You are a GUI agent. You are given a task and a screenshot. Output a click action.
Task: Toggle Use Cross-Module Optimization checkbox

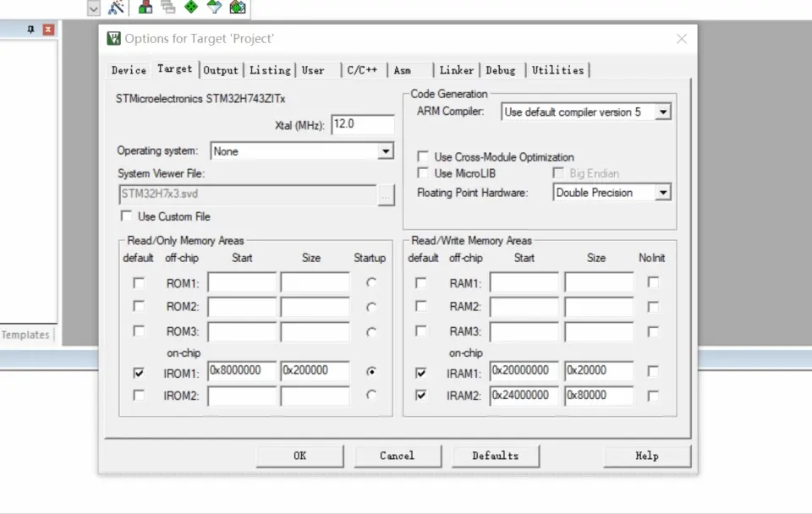(x=423, y=156)
